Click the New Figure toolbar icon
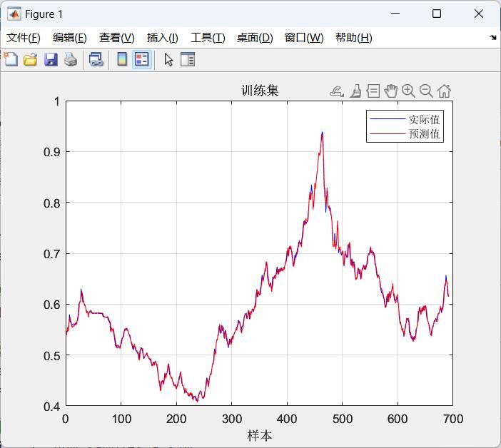This screenshot has height=448, width=501. tap(11, 60)
